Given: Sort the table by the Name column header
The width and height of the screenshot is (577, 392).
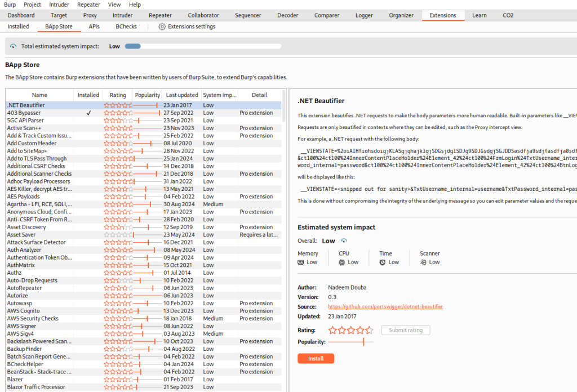Looking at the screenshot, I should [x=39, y=95].
